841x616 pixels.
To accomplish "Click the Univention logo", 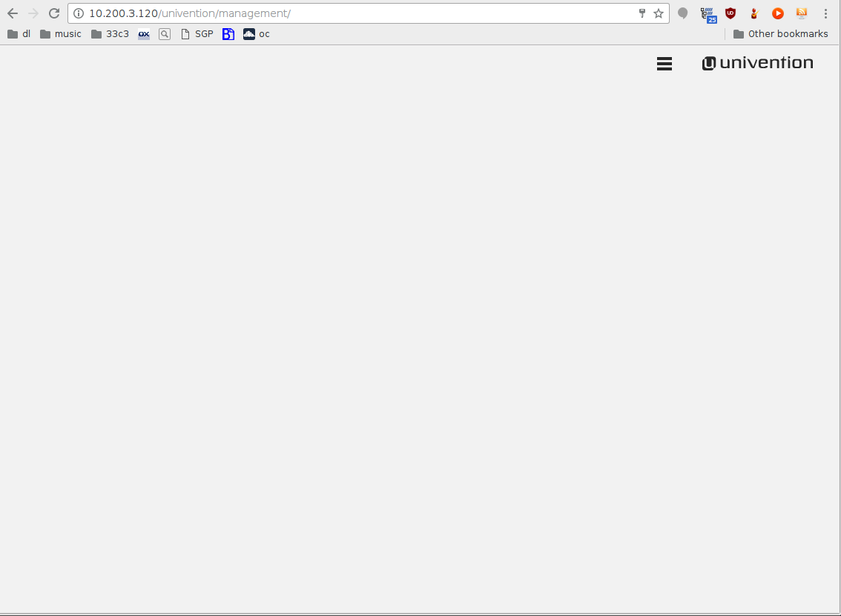I will 757,63.
